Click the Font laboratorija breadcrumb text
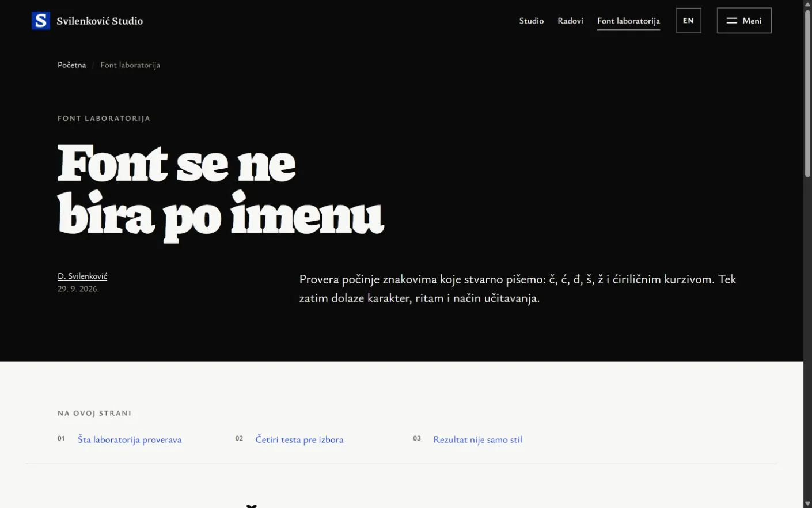This screenshot has height=508, width=812. (x=130, y=65)
